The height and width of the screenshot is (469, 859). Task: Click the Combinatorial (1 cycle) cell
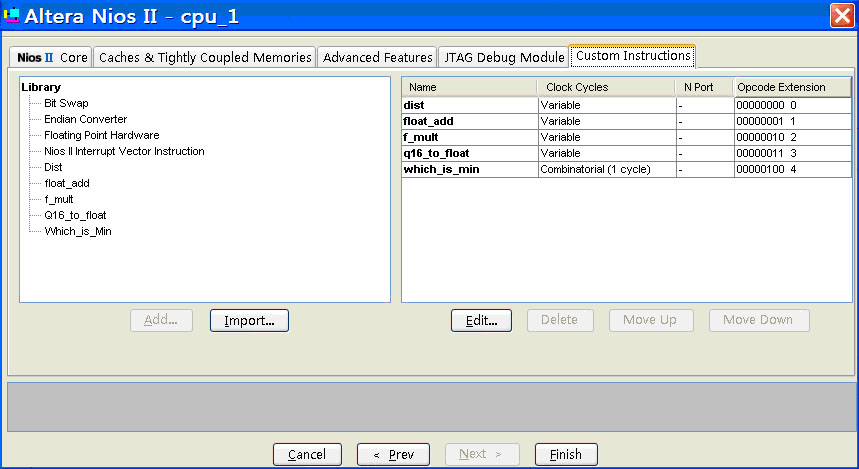pos(607,169)
